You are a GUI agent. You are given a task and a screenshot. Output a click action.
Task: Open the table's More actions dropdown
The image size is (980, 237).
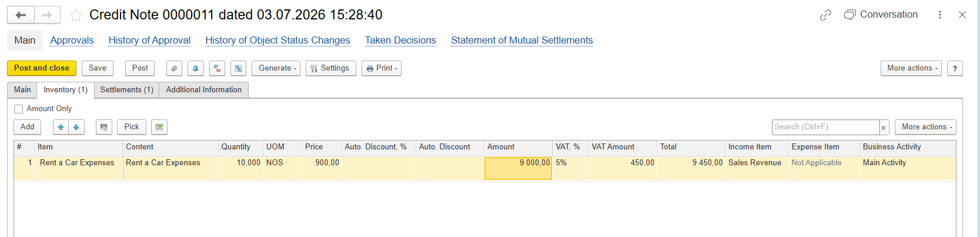click(x=925, y=127)
